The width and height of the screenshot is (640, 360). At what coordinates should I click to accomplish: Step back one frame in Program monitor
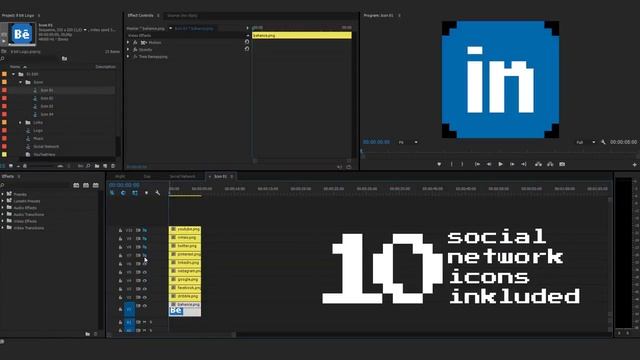point(489,164)
